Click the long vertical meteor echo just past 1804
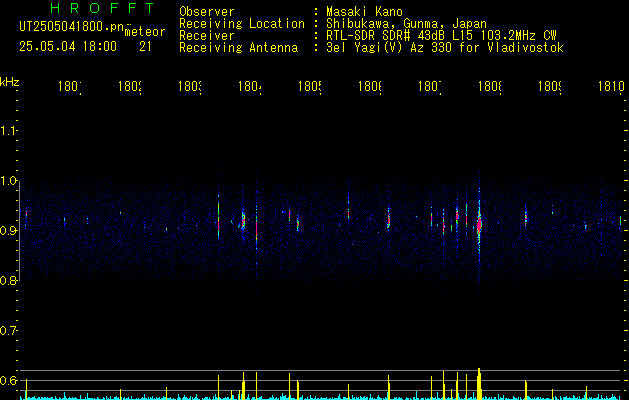629x400 pixels. coord(256,227)
